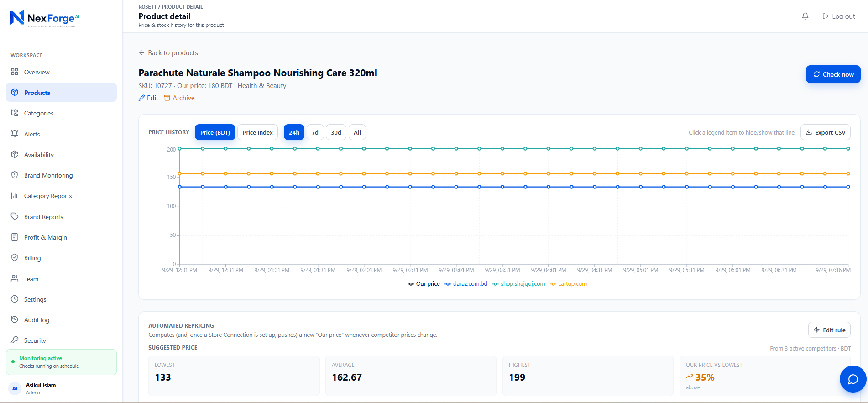Click the Check now button

coord(833,74)
